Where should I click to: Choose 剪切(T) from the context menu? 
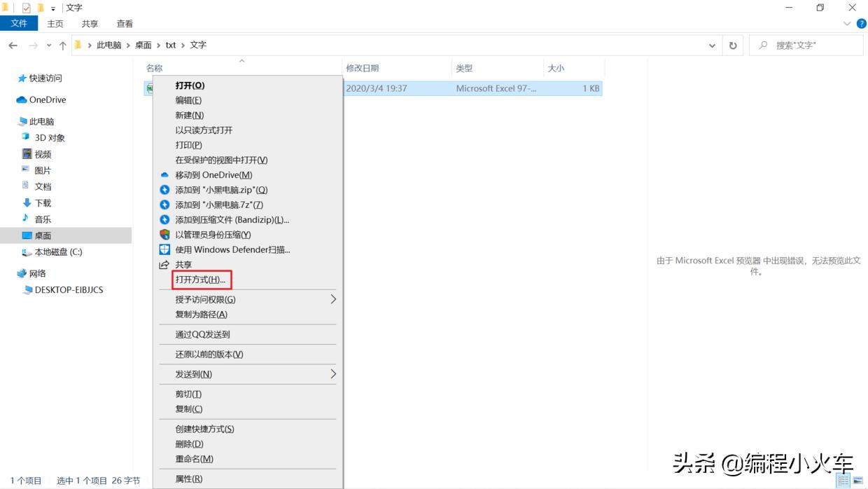(248, 394)
